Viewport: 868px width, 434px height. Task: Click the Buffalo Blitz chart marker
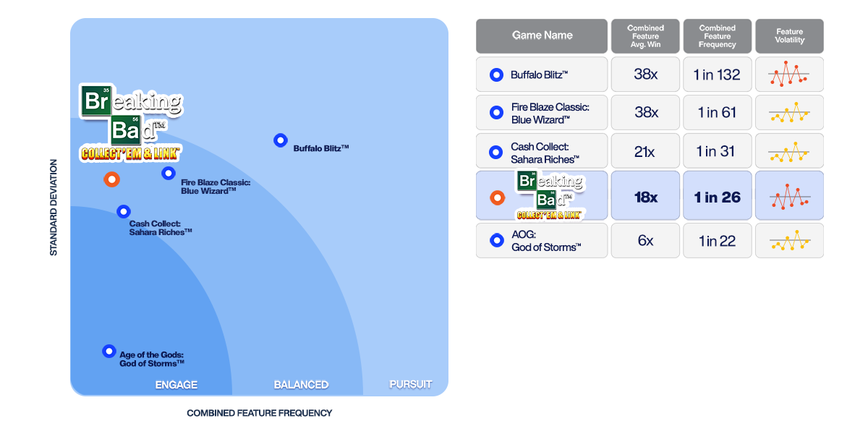(281, 140)
